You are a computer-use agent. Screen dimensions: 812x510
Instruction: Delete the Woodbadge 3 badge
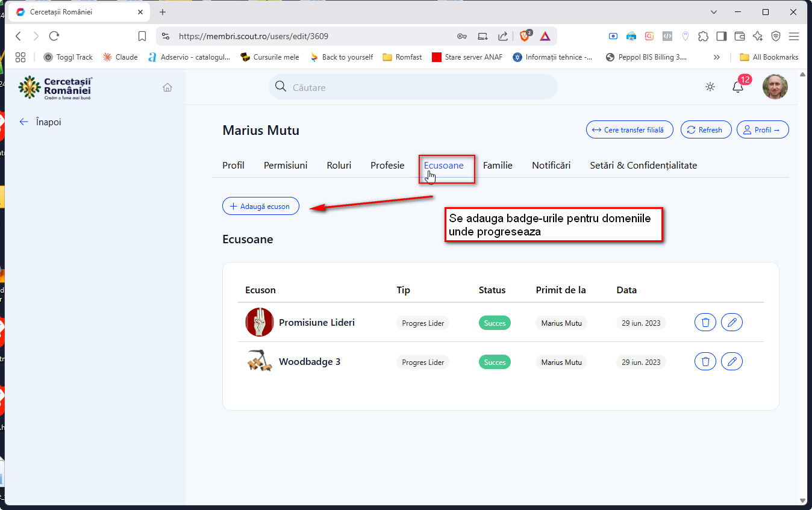(x=705, y=362)
